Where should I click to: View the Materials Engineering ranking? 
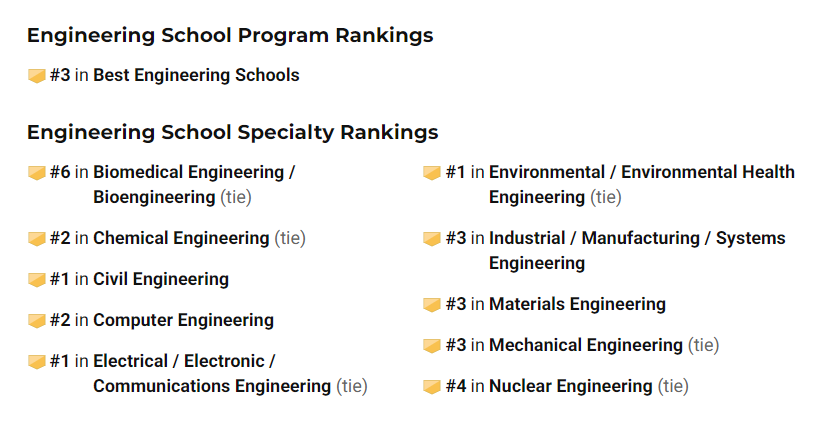click(577, 304)
